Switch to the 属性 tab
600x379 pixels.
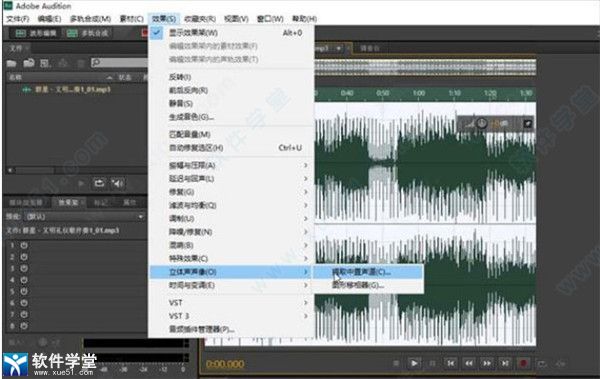point(129,203)
